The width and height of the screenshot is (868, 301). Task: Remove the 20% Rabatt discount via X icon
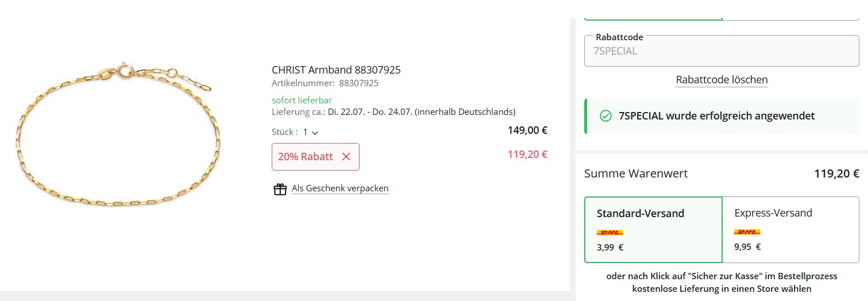[346, 157]
